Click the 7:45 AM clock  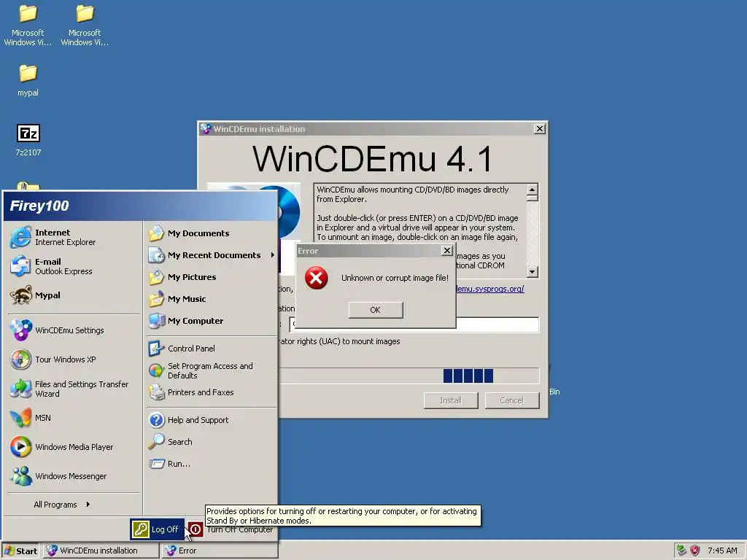click(x=722, y=551)
